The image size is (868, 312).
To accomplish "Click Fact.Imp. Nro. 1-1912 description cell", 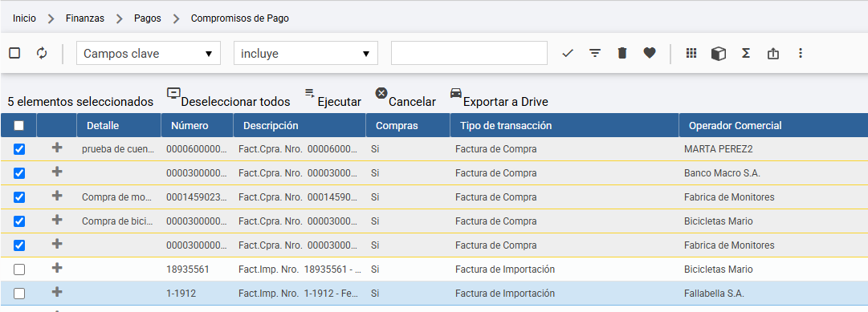I will [299, 294].
